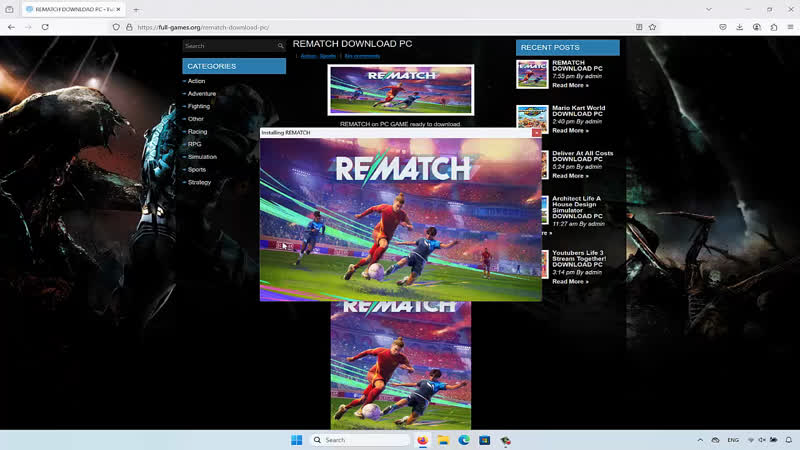Viewport: 800px width, 450px height.
Task: Expand the list all tabs chevron
Action: (x=709, y=9)
